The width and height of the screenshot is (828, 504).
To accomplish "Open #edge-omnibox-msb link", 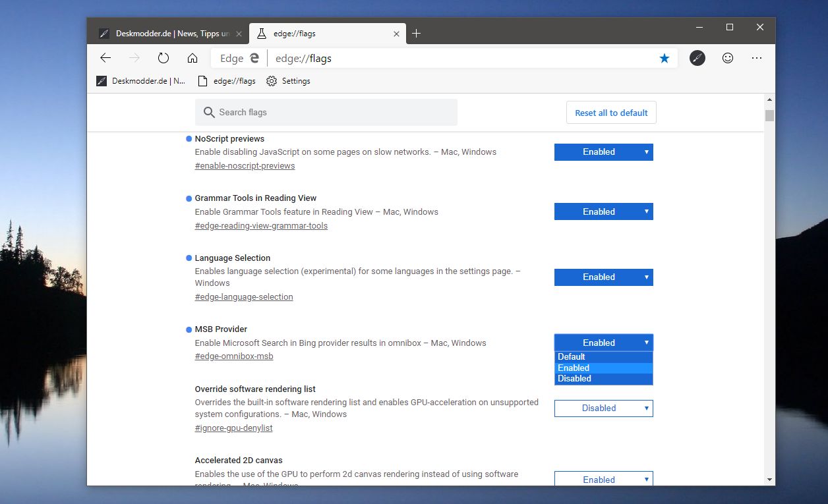I will [234, 356].
